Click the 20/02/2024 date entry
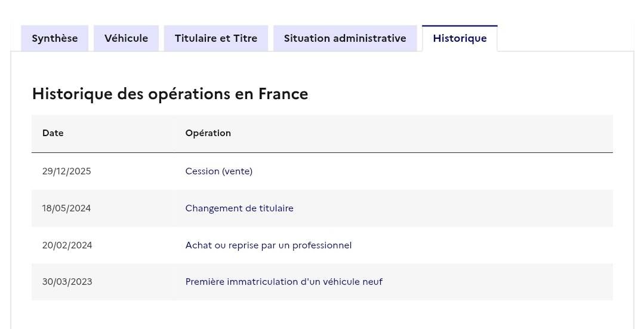This screenshot has height=329, width=644. pyautogui.click(x=67, y=245)
